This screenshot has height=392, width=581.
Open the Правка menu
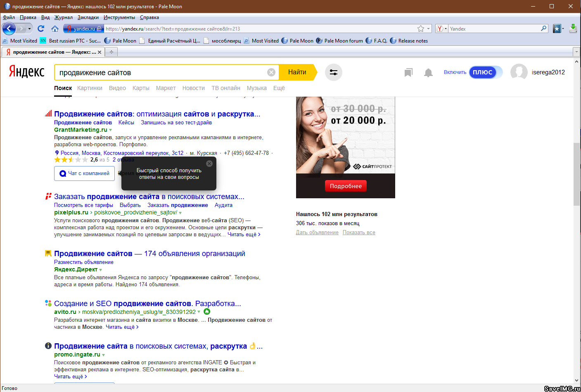(x=28, y=17)
